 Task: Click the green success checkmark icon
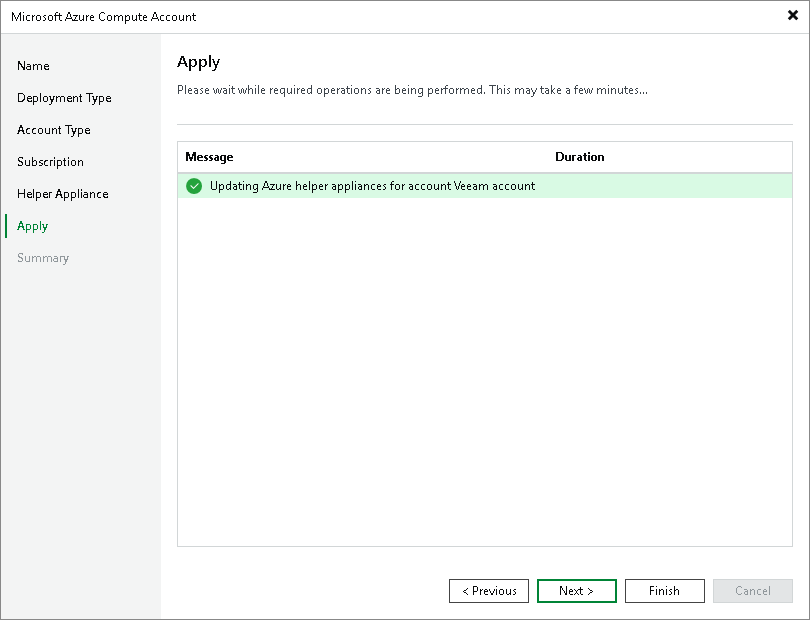(x=194, y=186)
